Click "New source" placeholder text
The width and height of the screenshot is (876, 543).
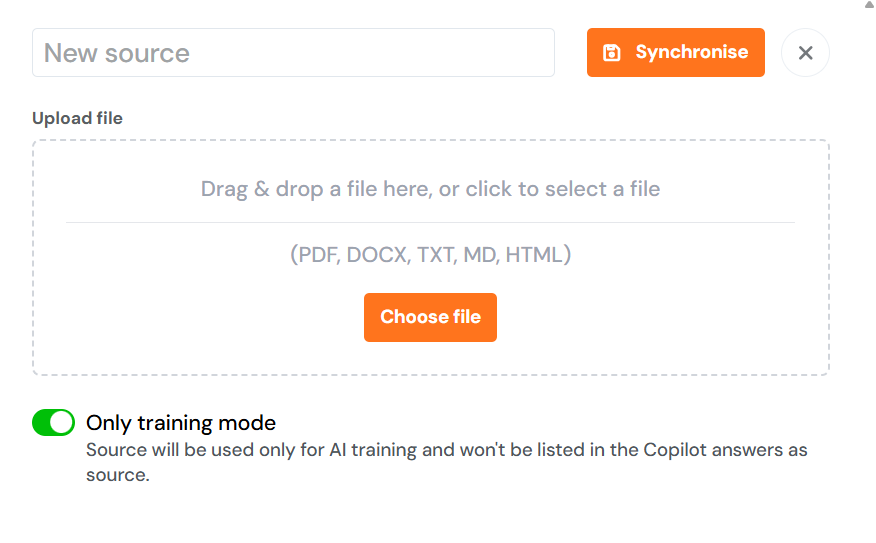pyautogui.click(x=117, y=53)
